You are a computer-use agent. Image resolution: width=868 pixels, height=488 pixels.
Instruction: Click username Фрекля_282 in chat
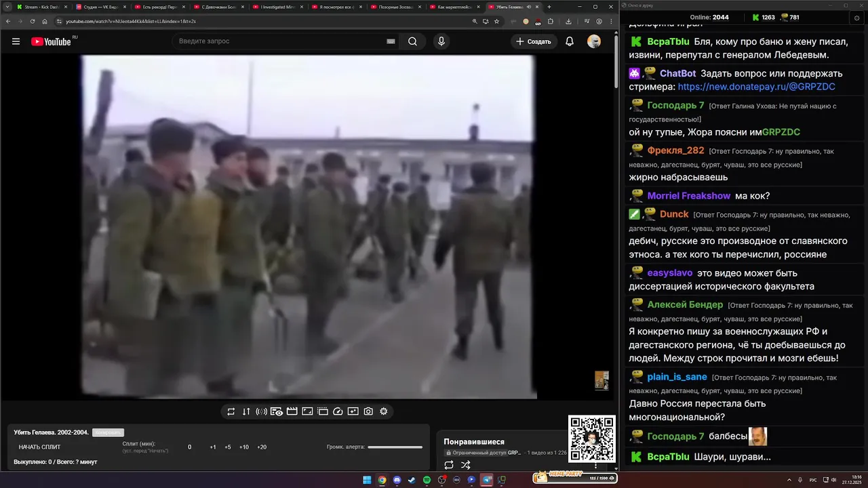[x=675, y=150]
